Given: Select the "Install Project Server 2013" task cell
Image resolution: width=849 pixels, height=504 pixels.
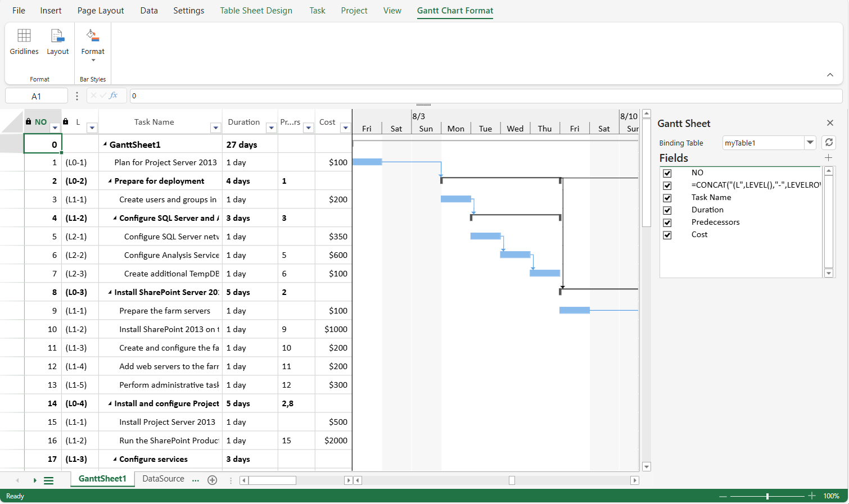Looking at the screenshot, I should pyautogui.click(x=161, y=422).
